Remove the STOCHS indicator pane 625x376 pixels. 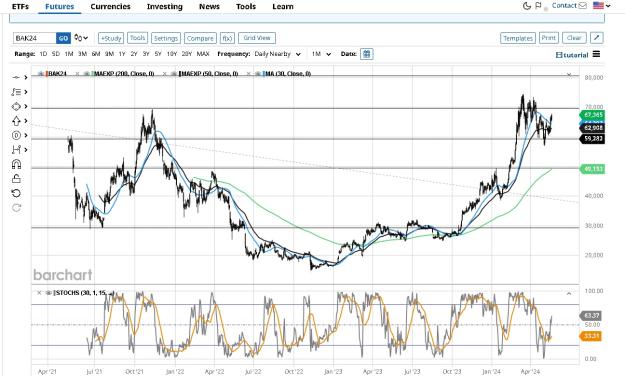39,293
